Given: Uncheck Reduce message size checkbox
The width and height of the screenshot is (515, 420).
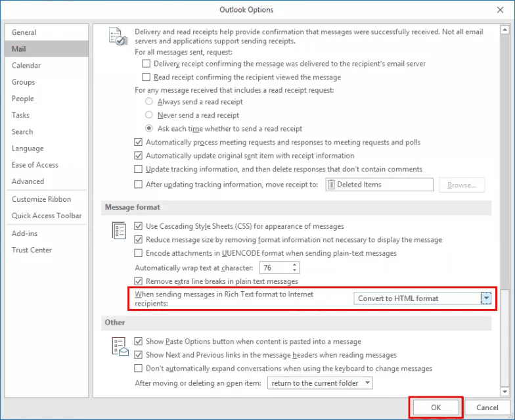Looking at the screenshot, I should pos(138,239).
